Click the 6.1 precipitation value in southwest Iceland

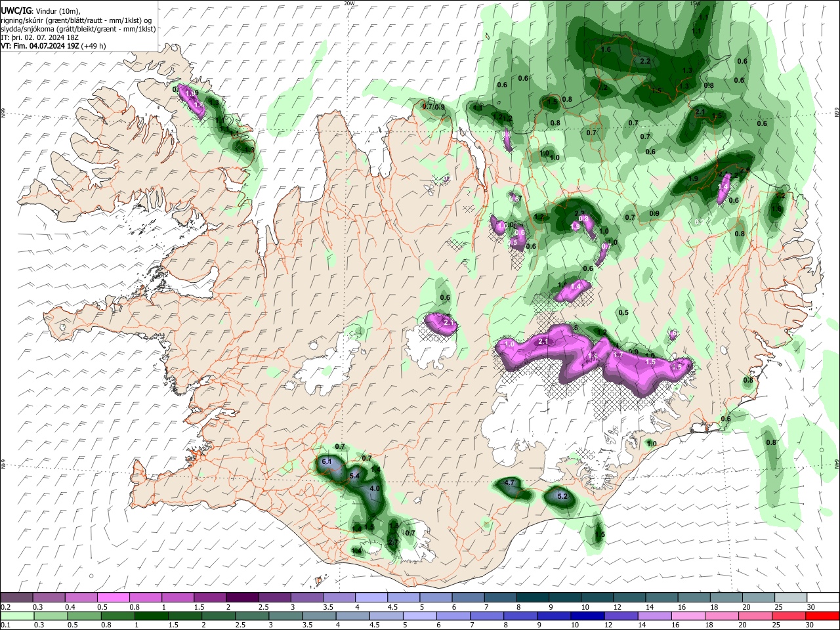click(x=327, y=462)
